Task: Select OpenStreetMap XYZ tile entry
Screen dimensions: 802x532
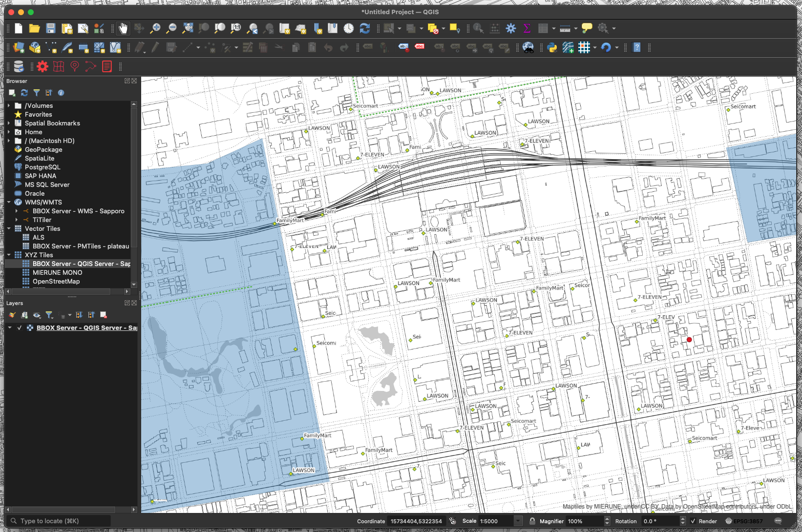Action: click(56, 281)
